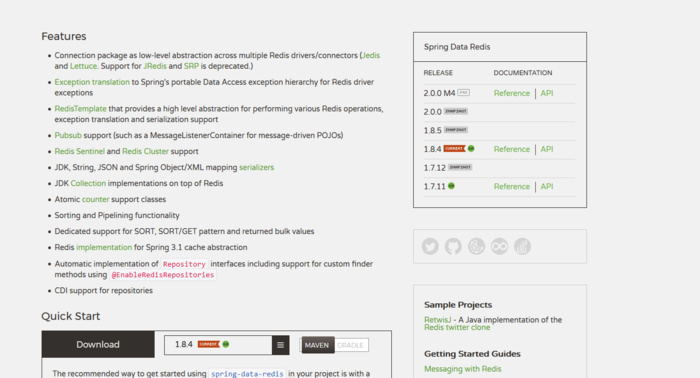Click the 1.8.5 release version text

click(x=433, y=130)
